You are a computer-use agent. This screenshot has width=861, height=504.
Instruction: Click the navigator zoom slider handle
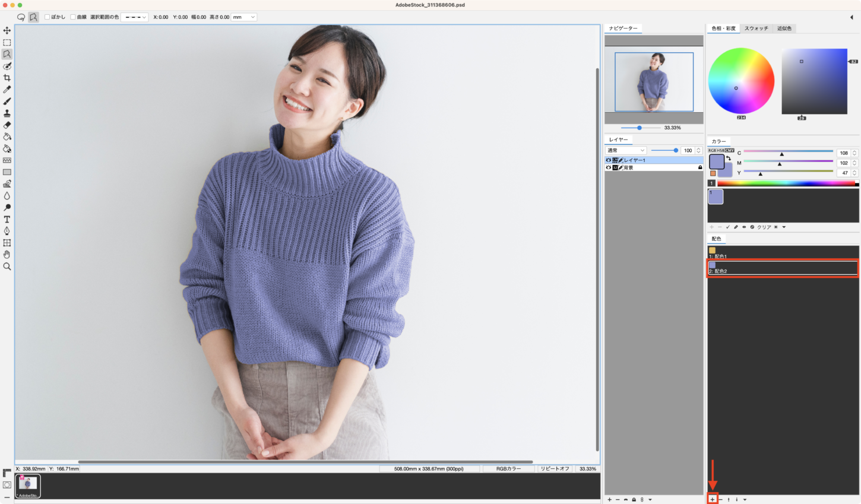coord(640,128)
